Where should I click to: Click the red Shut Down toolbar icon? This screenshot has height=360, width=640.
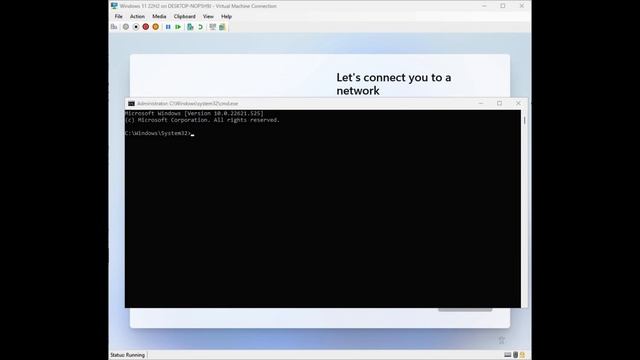click(146, 27)
